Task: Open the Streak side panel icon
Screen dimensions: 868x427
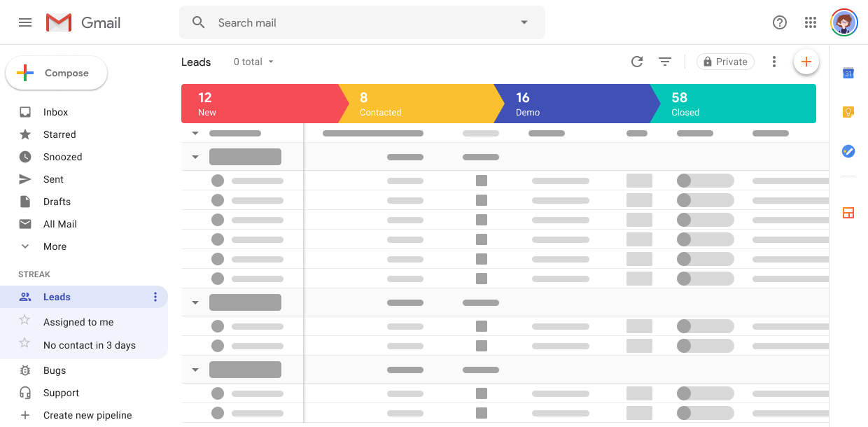Action: (848, 213)
